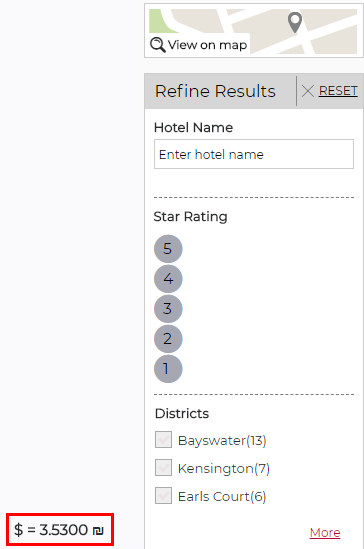364x549 pixels.
Task: Select the 4 star rating circle
Action: pos(168,279)
